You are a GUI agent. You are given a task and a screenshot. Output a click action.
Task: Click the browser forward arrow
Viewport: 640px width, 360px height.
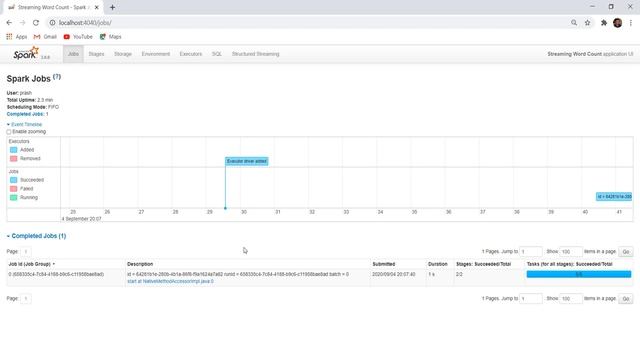pos(22,23)
